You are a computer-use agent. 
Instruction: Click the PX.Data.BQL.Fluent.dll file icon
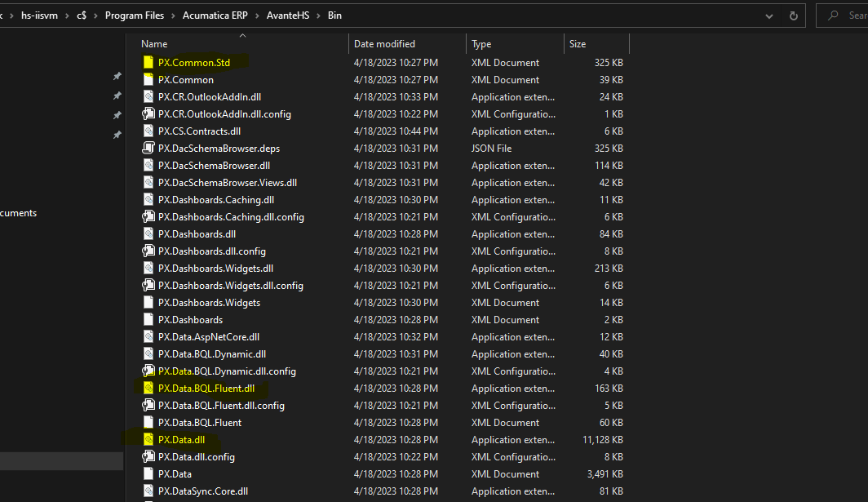pos(148,389)
